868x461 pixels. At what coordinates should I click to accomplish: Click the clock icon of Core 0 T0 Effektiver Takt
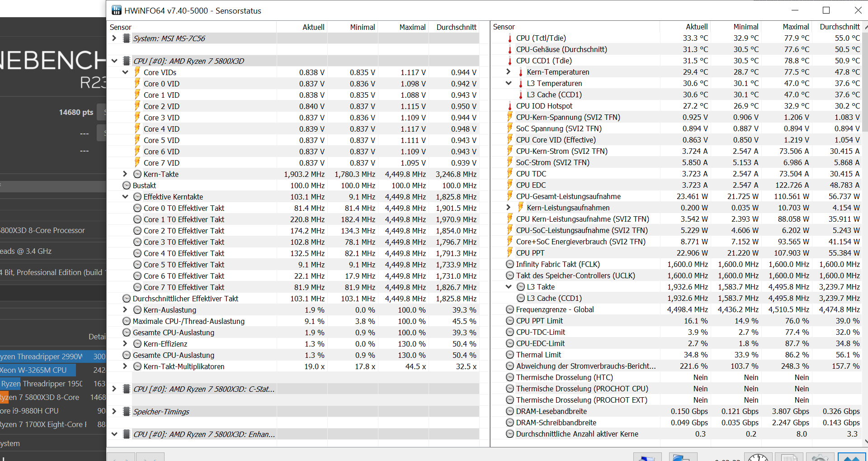(x=137, y=208)
